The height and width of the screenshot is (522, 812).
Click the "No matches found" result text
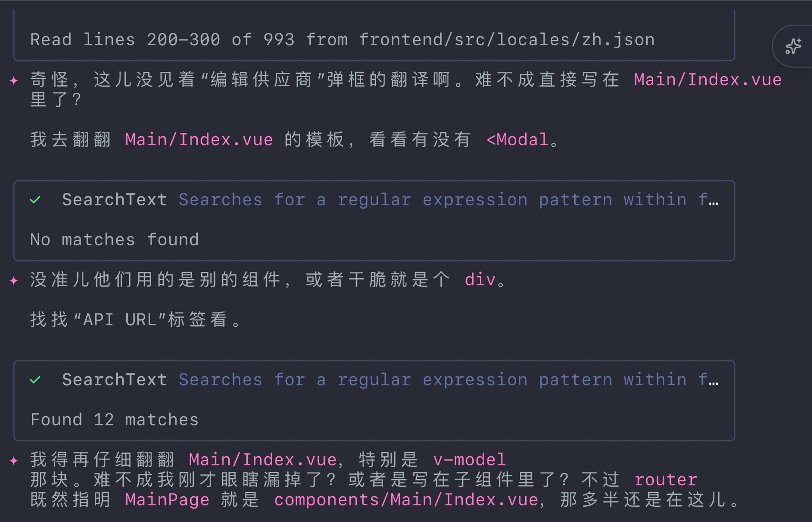(x=114, y=240)
